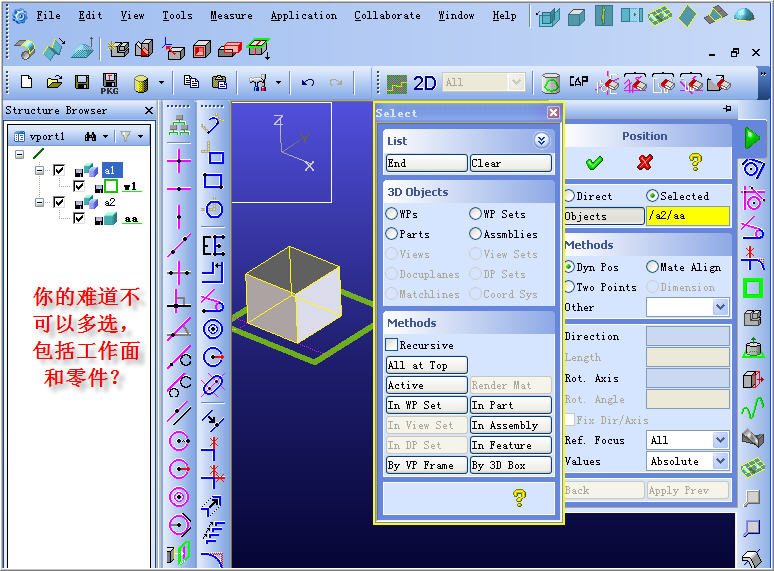Open the Ref. Focus dropdown
Viewport: 774px width, 571px height.
pos(720,440)
